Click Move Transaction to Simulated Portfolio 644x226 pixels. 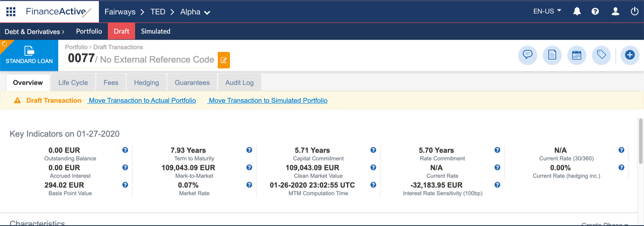[x=268, y=100]
